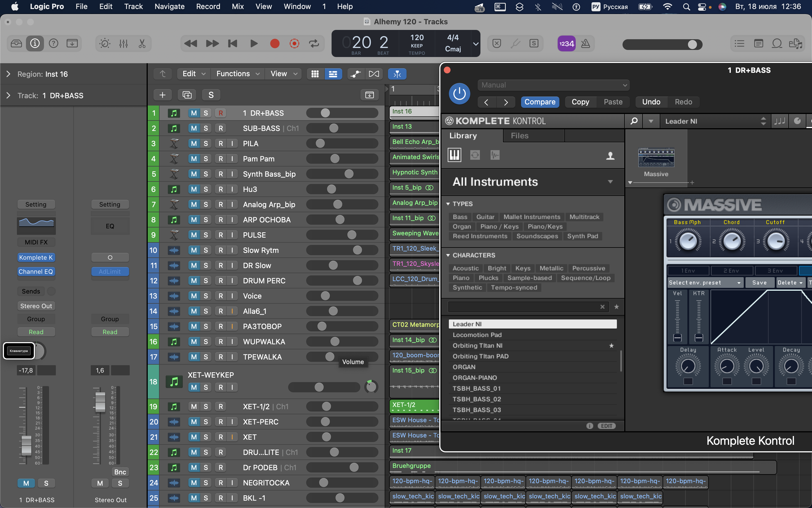
Task: Add new track with plus button
Action: (x=162, y=95)
